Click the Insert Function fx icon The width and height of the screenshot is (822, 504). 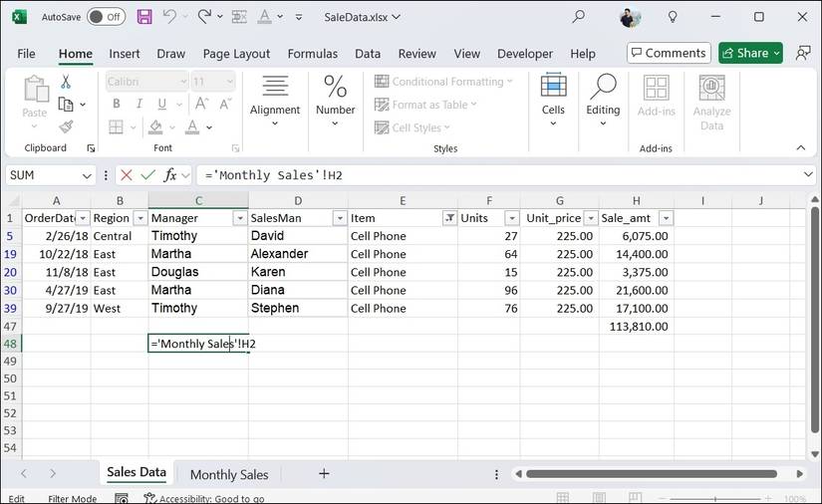tap(169, 175)
